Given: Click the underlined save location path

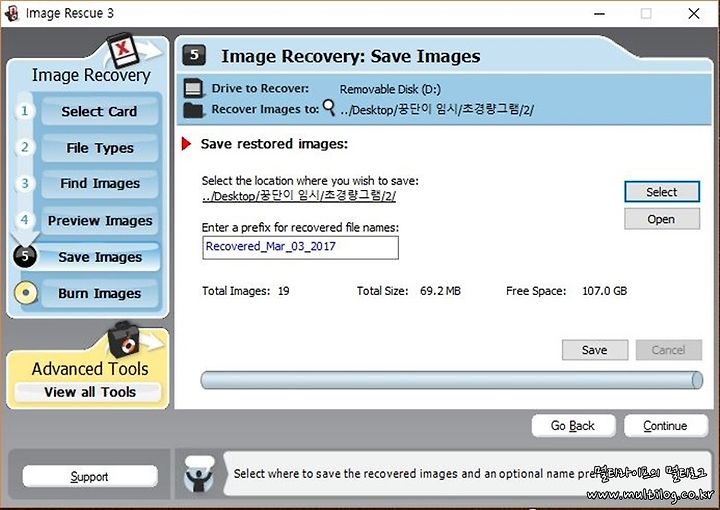Looking at the screenshot, I should click(x=299, y=196).
